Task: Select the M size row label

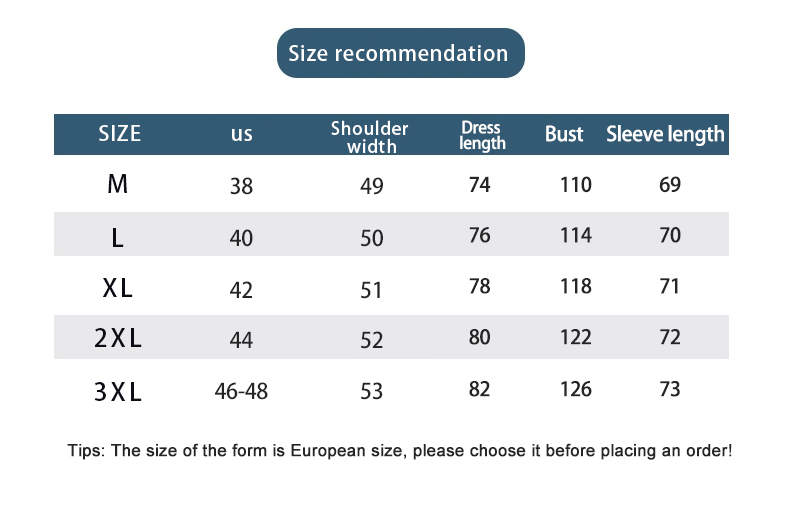Action: [118, 185]
